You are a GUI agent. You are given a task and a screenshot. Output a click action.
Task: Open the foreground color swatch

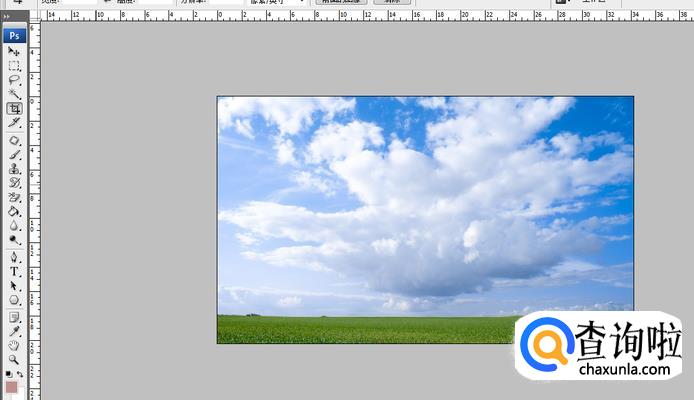tap(11, 388)
